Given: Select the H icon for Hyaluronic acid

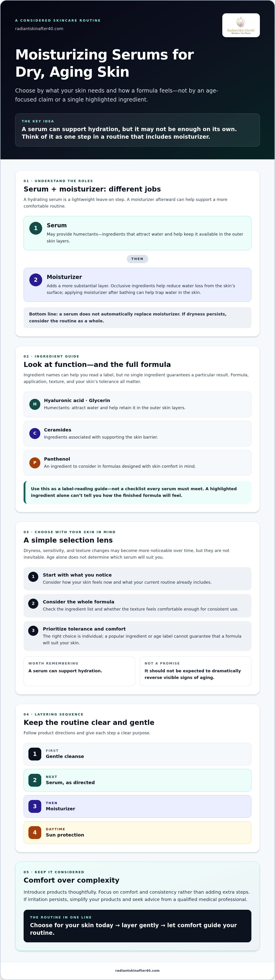Looking at the screenshot, I should 35,404.
